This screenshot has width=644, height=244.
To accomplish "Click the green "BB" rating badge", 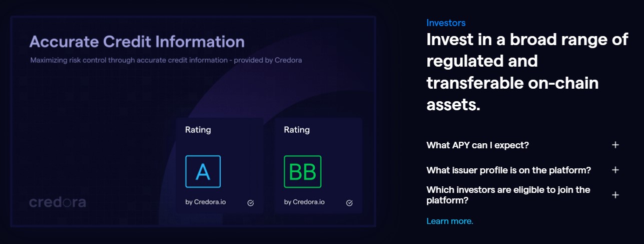I will (x=302, y=171).
